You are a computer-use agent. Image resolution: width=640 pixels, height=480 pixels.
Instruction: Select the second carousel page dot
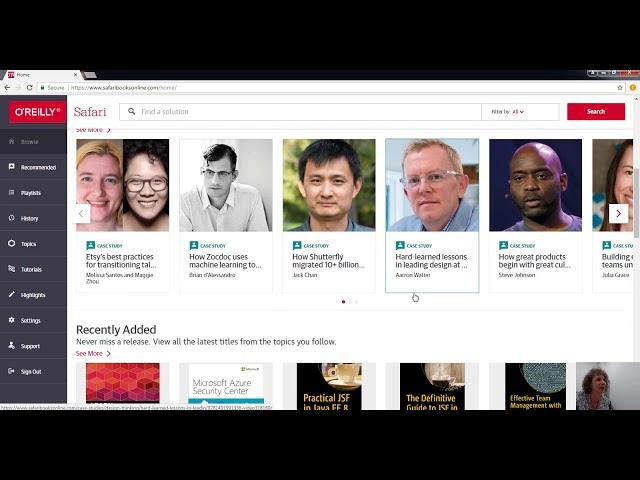tap(350, 302)
